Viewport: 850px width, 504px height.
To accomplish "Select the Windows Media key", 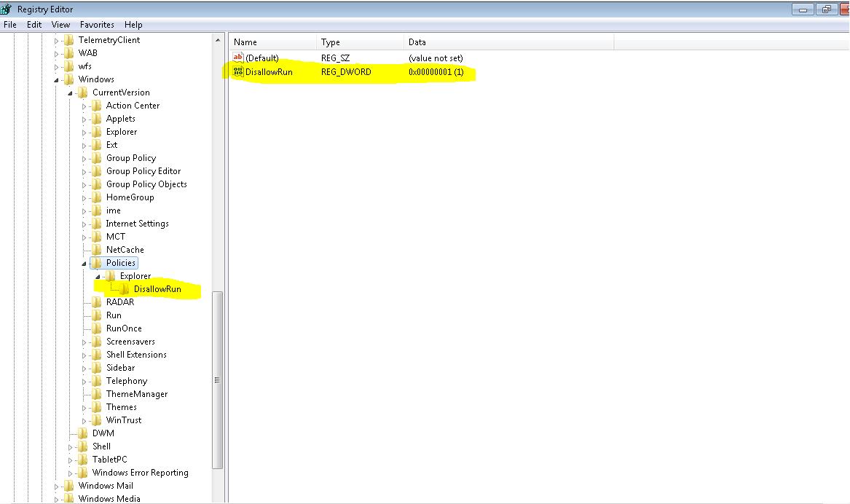I will point(109,499).
